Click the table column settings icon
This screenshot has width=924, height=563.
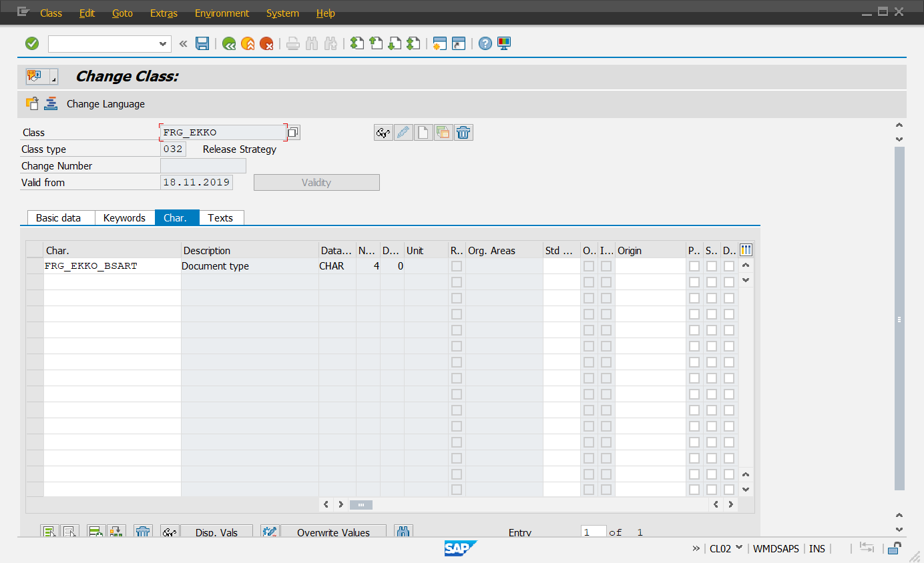tap(746, 250)
